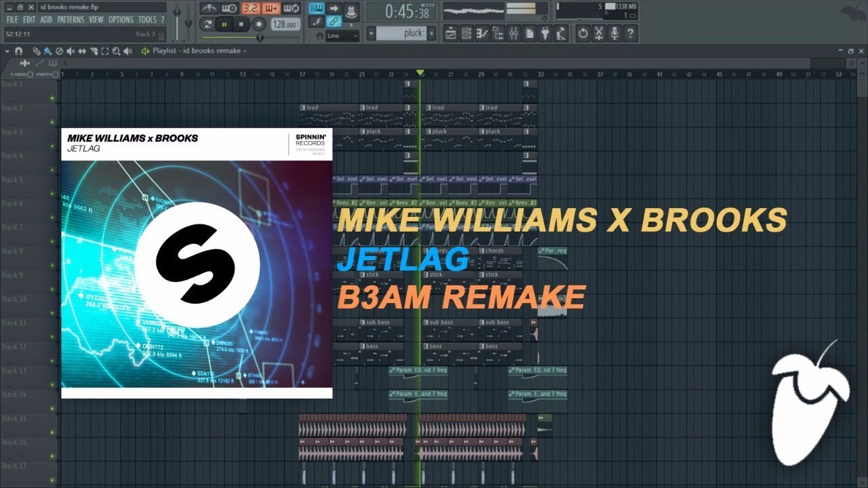Image resolution: width=868 pixels, height=488 pixels.
Task: Switch between pattern and song mode
Action: tap(207, 24)
